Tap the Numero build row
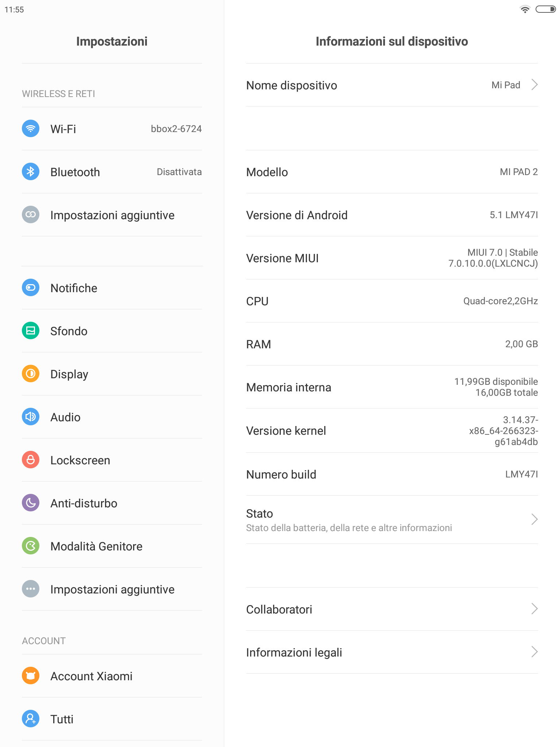Viewport: 560px width, 747px height. (x=392, y=474)
